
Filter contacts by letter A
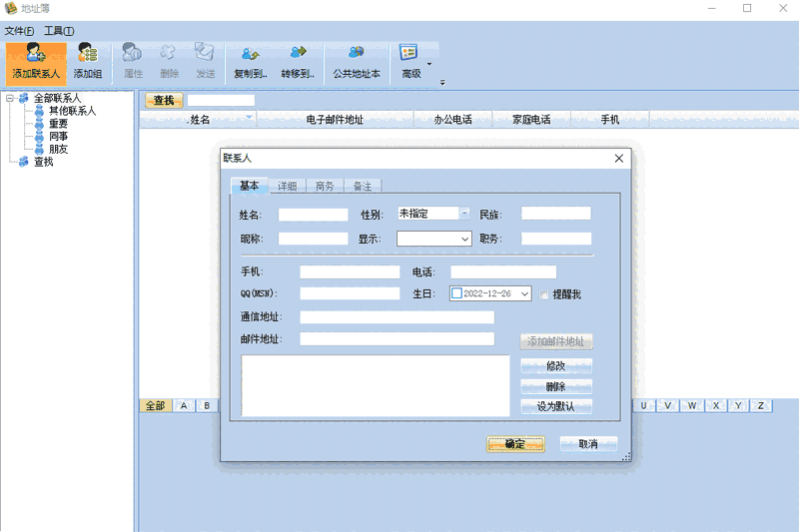point(184,405)
